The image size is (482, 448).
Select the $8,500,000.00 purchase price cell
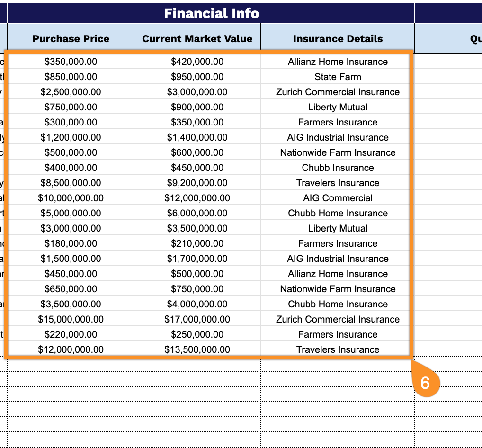point(71,183)
